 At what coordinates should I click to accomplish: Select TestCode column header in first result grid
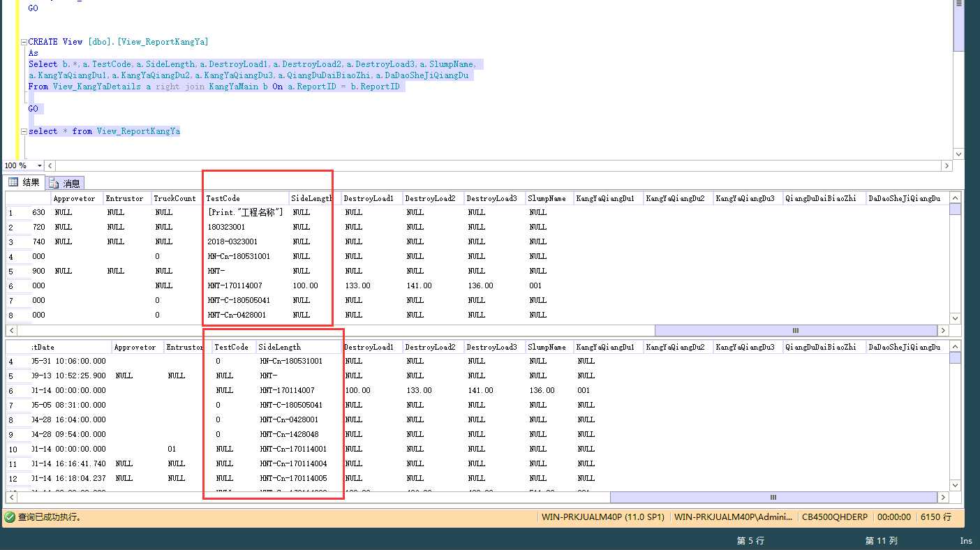tap(246, 198)
